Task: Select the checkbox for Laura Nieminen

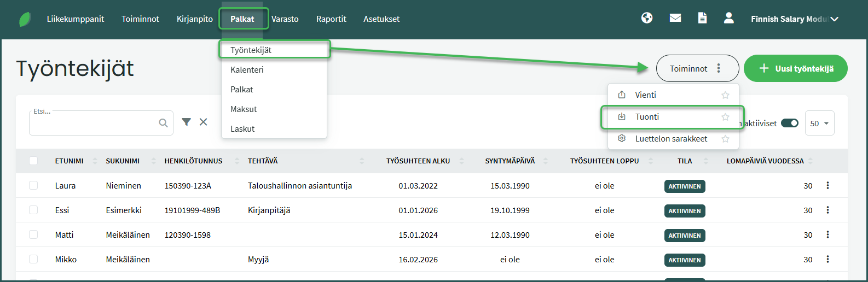Action: [x=33, y=185]
